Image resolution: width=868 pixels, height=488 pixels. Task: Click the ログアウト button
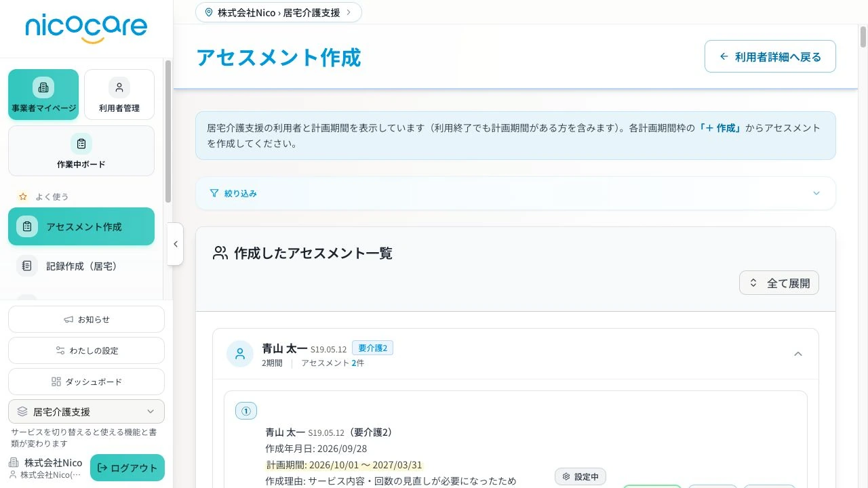(x=127, y=468)
